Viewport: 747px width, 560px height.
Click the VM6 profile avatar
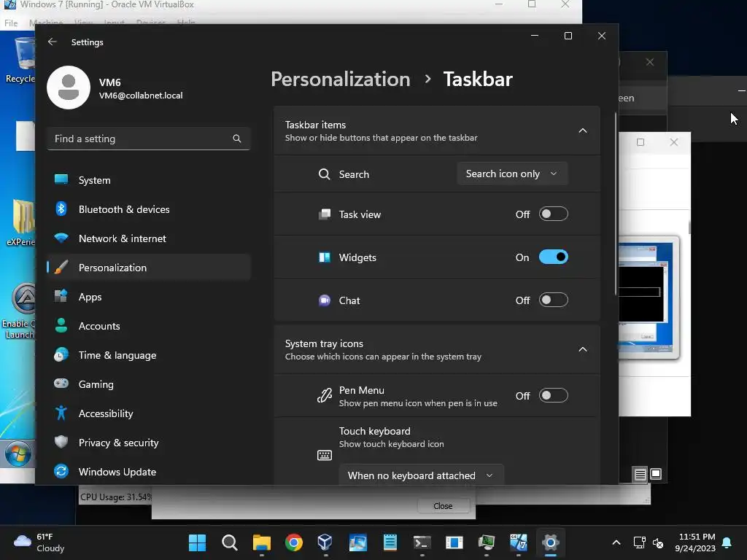point(69,87)
